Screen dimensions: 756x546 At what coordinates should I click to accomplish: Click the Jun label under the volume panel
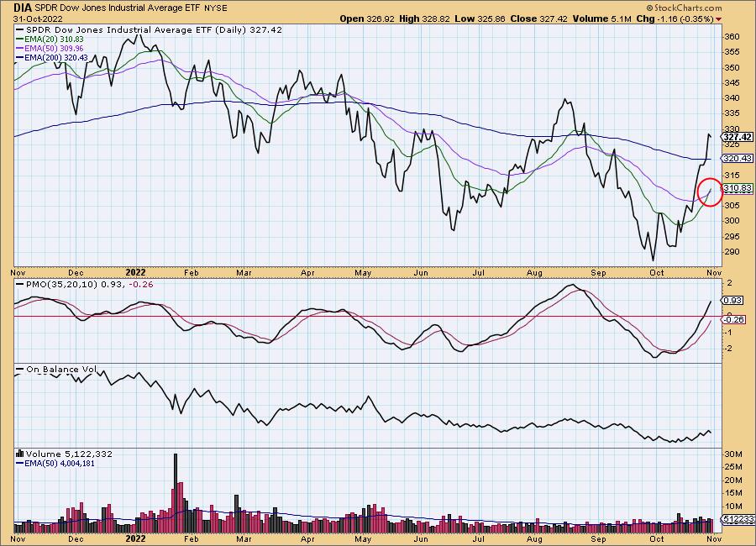coord(421,538)
